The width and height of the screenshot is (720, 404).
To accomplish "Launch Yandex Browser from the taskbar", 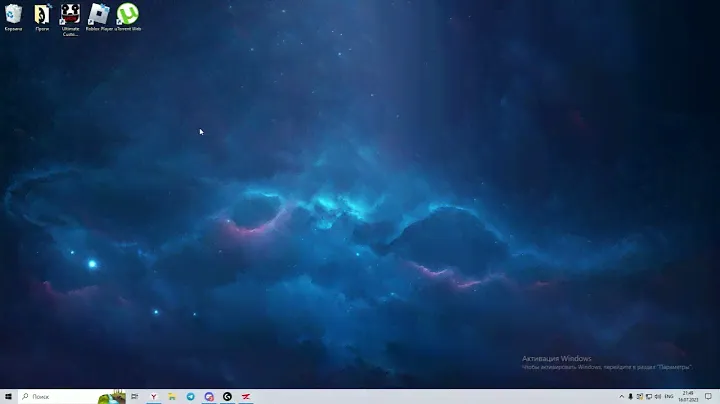I will coord(154,396).
